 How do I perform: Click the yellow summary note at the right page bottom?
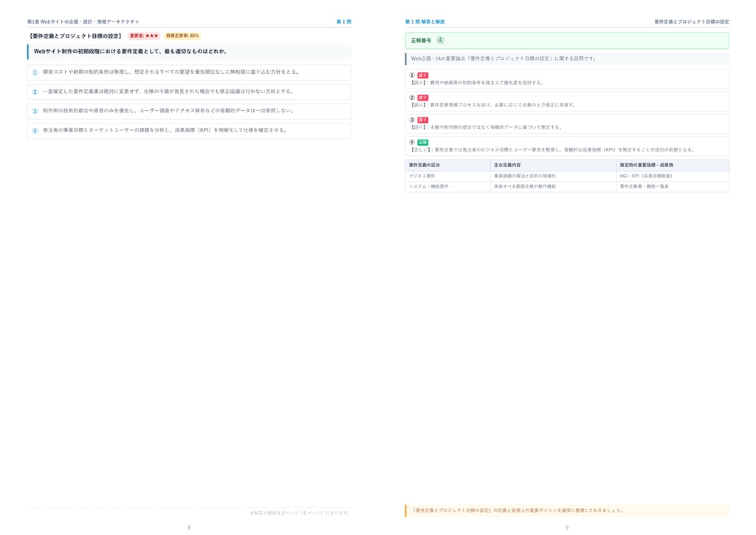(x=567, y=511)
